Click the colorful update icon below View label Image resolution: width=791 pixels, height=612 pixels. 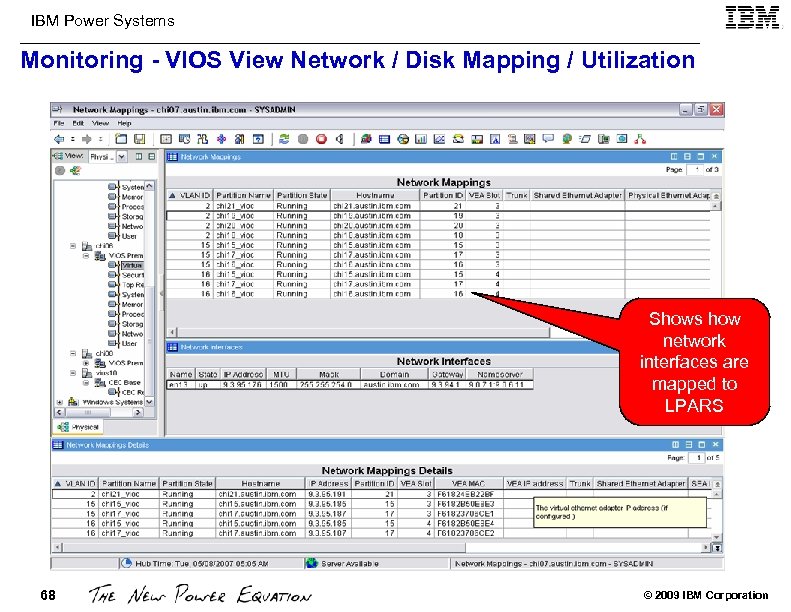75,171
